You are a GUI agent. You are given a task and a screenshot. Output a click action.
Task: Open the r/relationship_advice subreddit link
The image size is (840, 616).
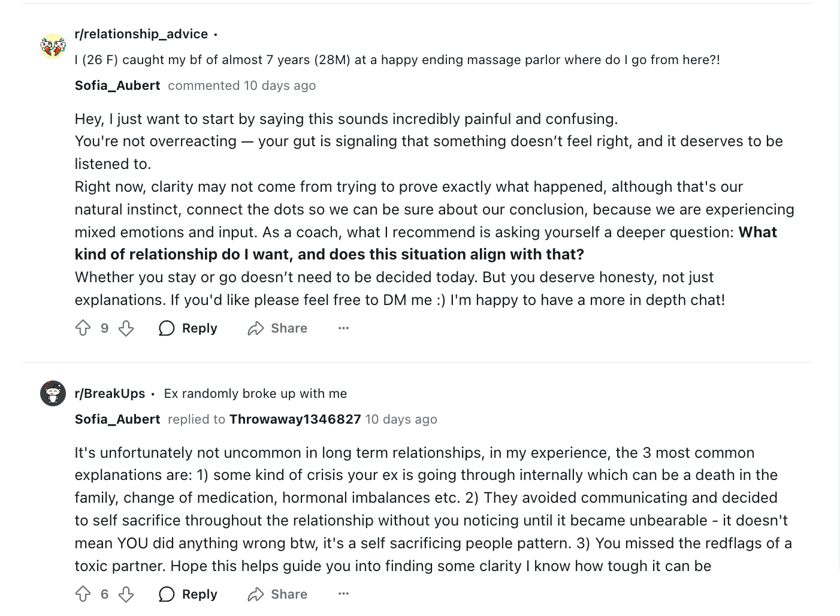click(x=141, y=34)
